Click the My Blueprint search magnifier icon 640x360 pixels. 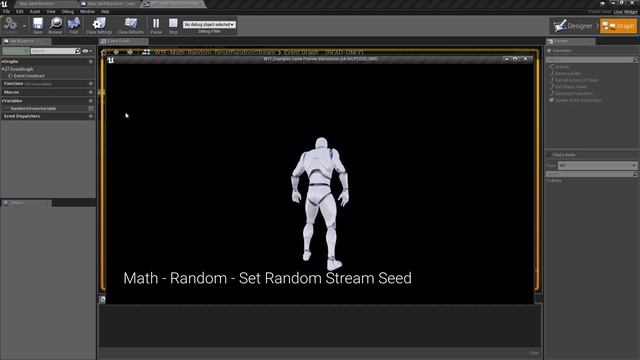(78, 51)
